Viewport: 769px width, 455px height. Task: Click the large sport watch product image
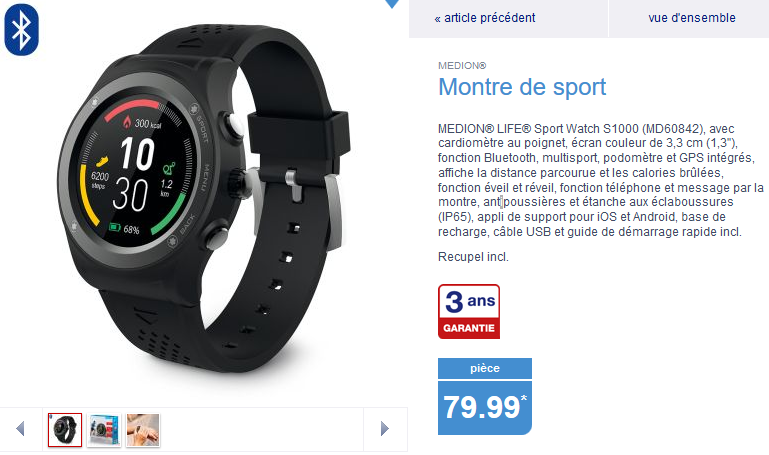coord(206,201)
